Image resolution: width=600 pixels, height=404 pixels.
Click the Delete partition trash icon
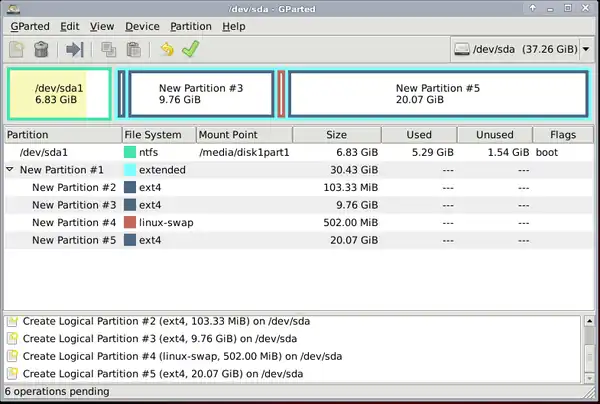pos(41,48)
